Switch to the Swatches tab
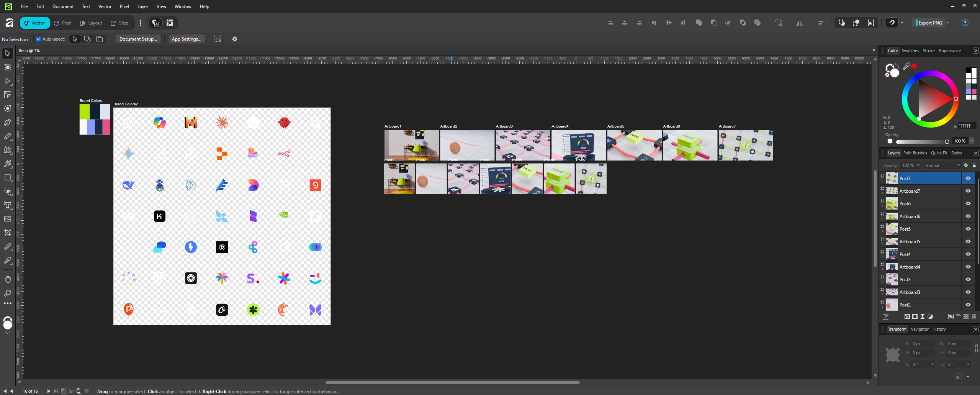The height and width of the screenshot is (395, 980). [910, 51]
